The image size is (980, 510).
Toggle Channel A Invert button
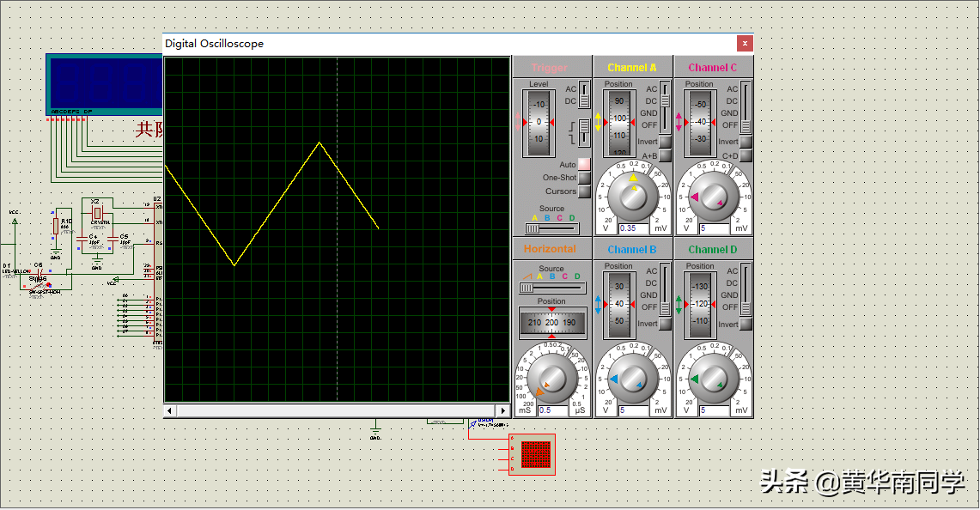[x=665, y=142]
